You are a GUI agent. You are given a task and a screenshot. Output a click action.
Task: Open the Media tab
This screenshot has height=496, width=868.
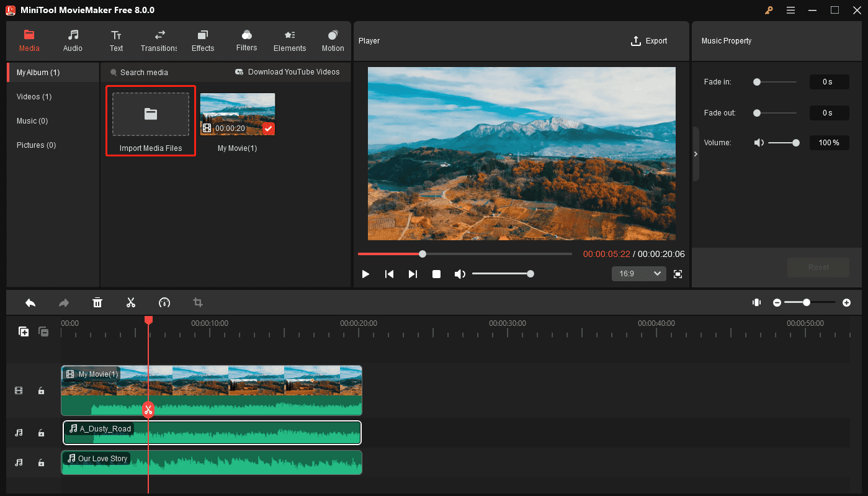[x=29, y=41]
